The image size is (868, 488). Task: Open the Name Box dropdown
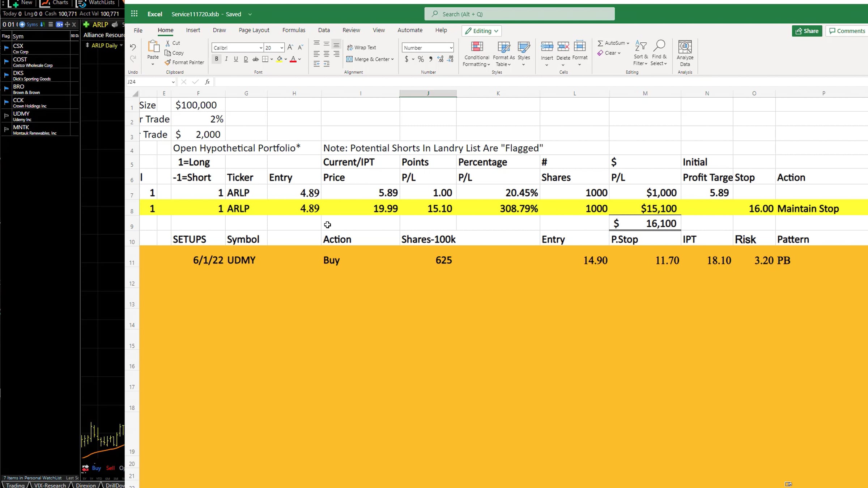(x=173, y=82)
